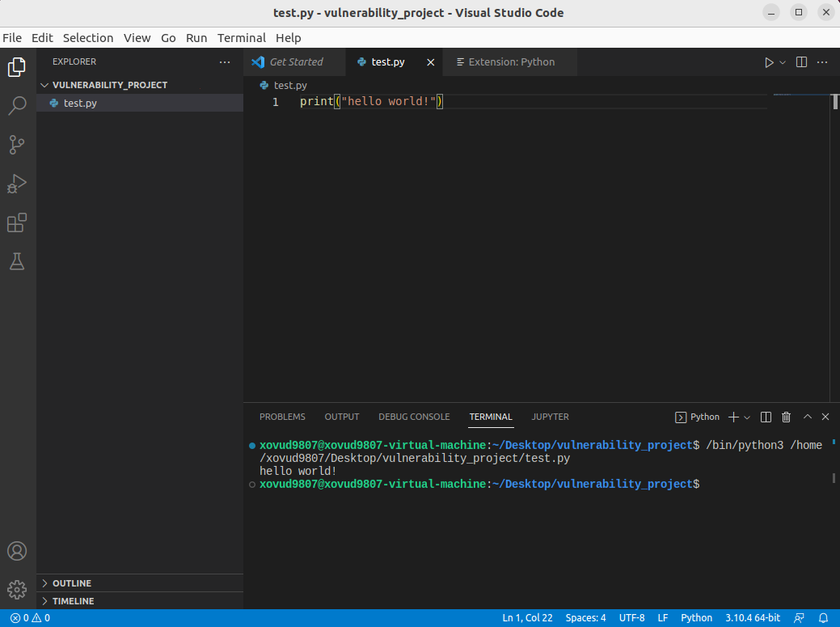Screen dimensions: 840x627
Task: Open the Manage gear icon
Action: coord(17,590)
